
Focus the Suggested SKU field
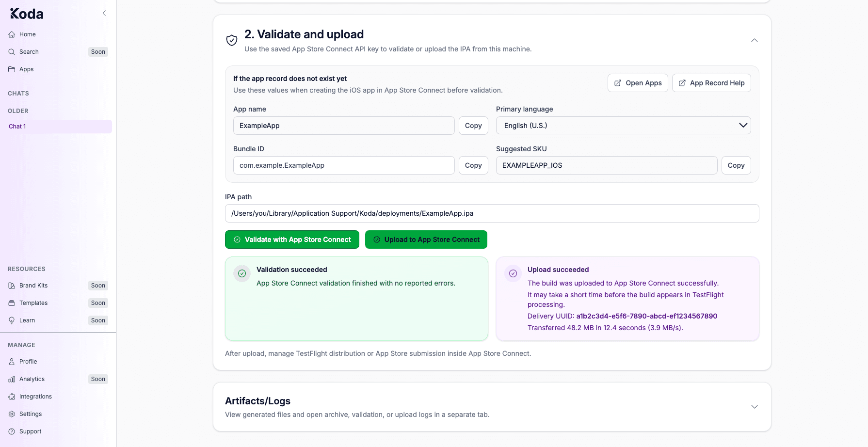(x=607, y=165)
